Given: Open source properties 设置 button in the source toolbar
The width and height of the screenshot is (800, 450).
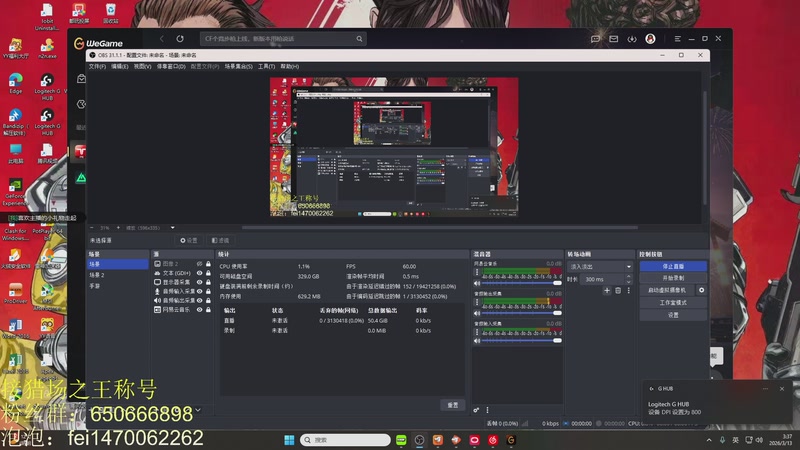Looking at the screenshot, I should coord(189,240).
